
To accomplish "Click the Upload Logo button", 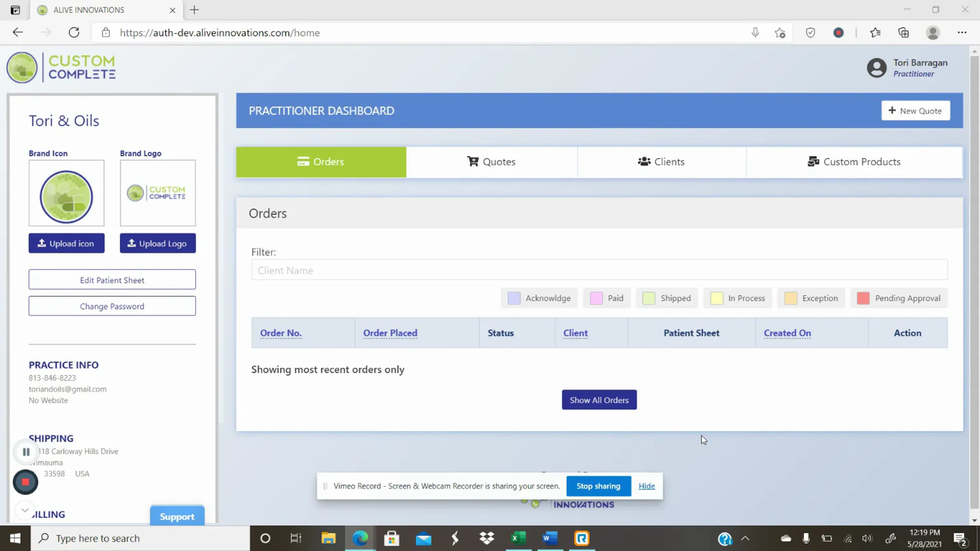I will [x=158, y=243].
